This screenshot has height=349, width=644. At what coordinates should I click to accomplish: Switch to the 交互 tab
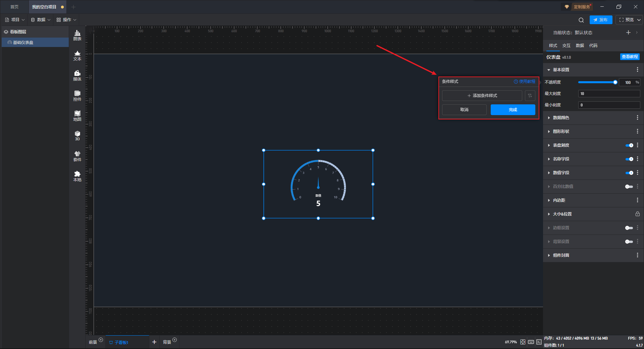566,46
